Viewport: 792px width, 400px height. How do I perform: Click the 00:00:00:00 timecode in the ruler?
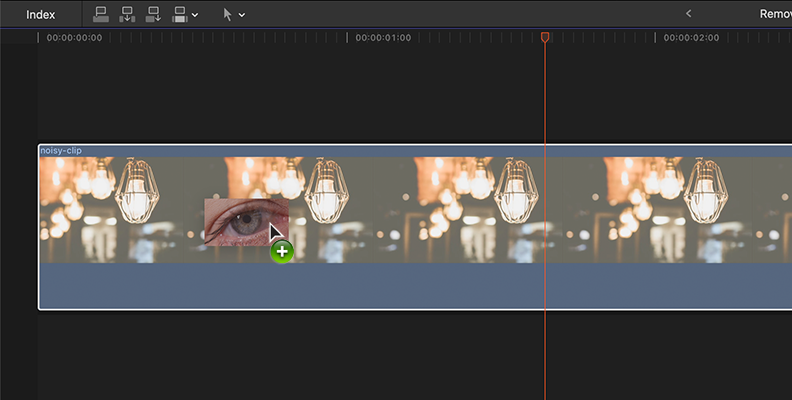(x=74, y=38)
